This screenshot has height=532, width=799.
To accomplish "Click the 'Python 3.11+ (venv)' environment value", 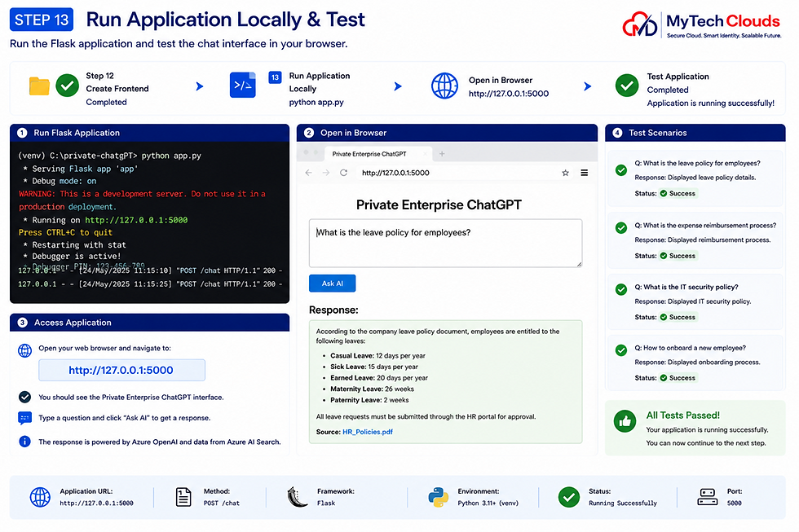I will click(x=488, y=503).
